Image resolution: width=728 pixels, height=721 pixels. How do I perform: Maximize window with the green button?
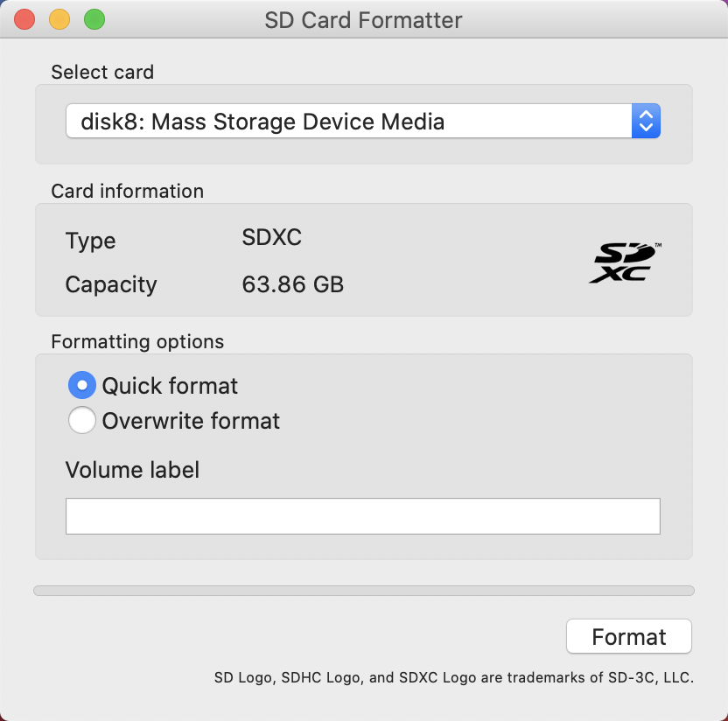[x=94, y=20]
